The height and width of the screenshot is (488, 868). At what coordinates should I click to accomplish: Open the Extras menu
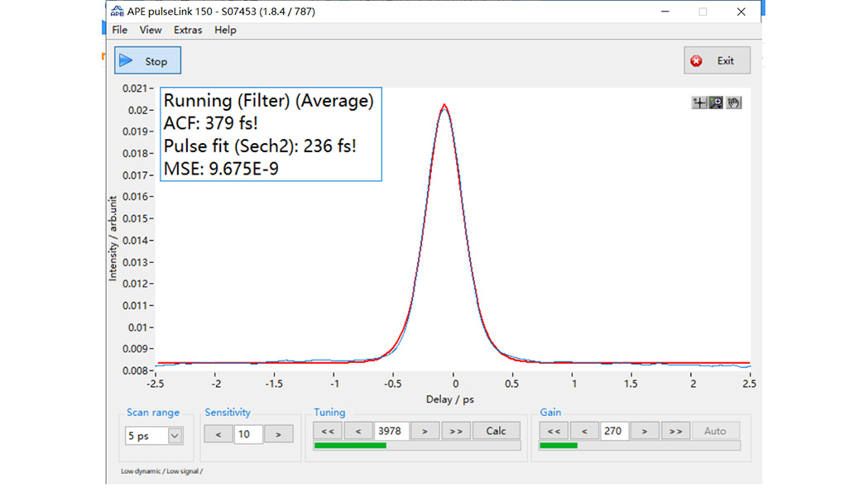coord(188,30)
